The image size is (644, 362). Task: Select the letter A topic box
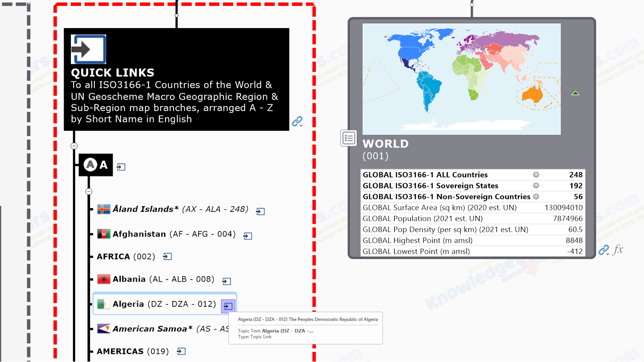(96, 165)
